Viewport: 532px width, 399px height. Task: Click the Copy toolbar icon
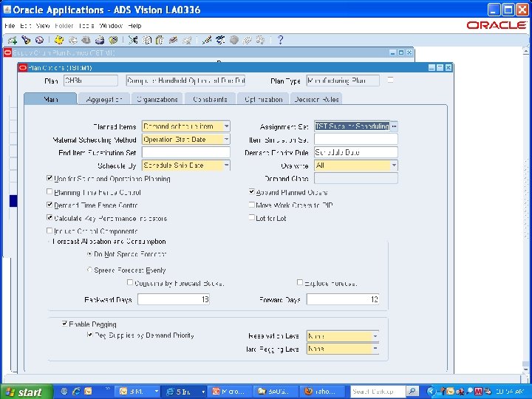pos(146,41)
